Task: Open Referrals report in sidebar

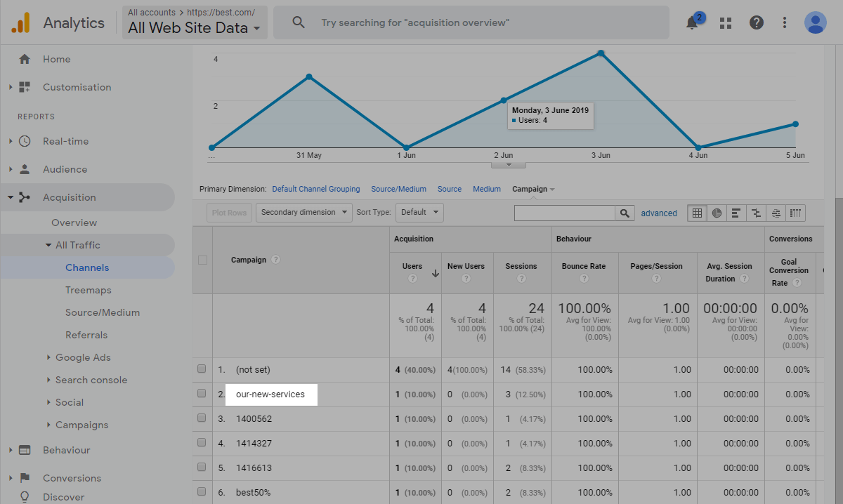Action: tap(86, 335)
